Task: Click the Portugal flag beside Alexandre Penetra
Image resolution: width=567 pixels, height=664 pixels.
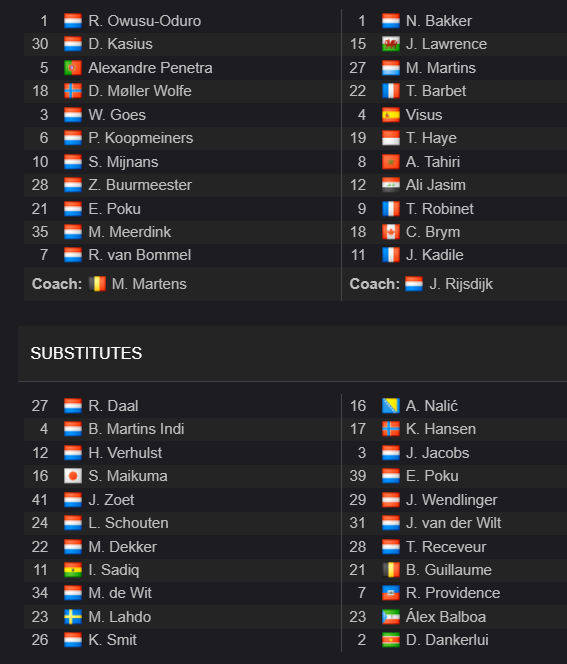Action: click(x=72, y=68)
